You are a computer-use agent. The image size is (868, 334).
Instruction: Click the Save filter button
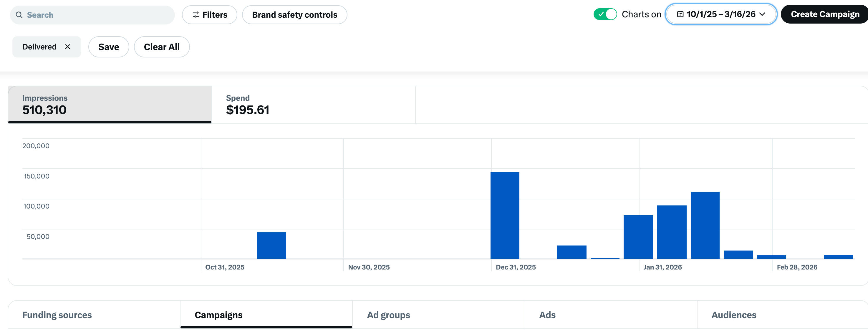click(x=108, y=47)
